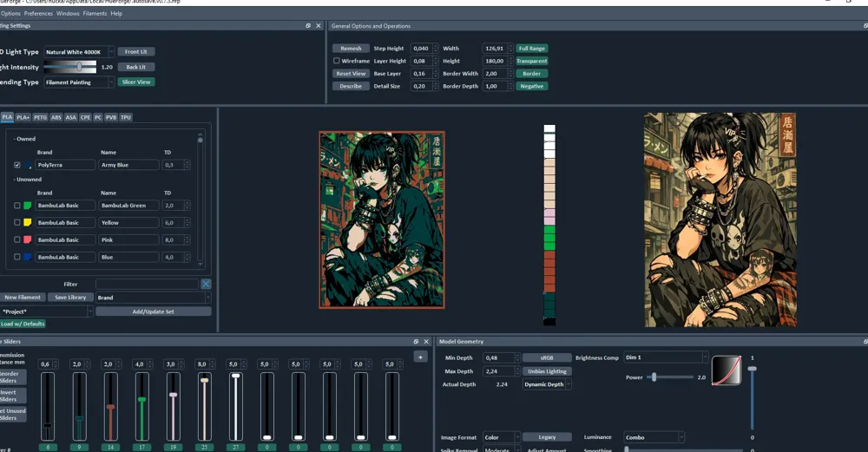The image size is (868, 452).
Task: Activate the Slicer View button
Action: (x=136, y=82)
